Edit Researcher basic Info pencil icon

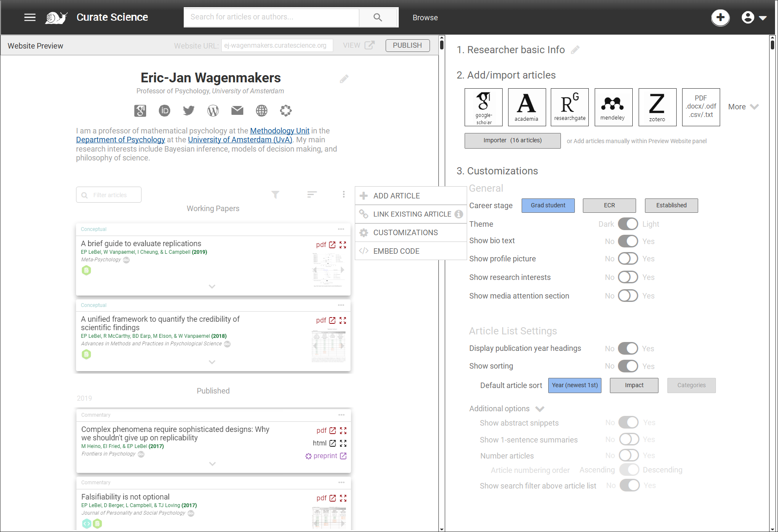tap(575, 50)
